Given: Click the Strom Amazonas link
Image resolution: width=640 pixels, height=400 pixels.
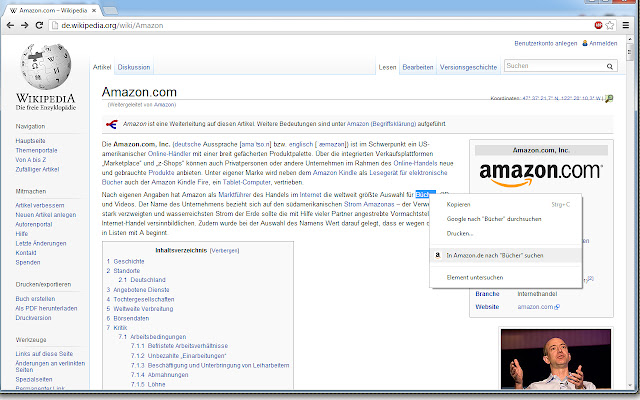Looking at the screenshot, I should tap(369, 204).
